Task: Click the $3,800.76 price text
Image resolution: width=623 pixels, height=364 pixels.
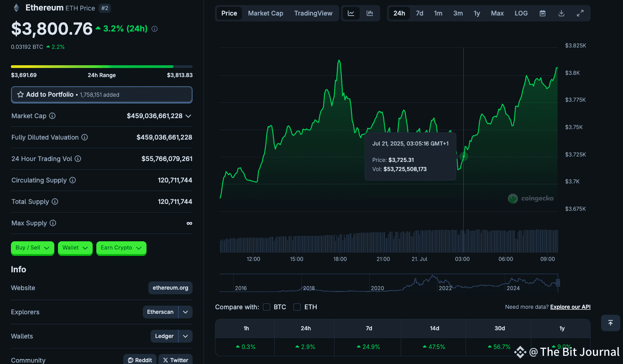Action: pos(52,29)
